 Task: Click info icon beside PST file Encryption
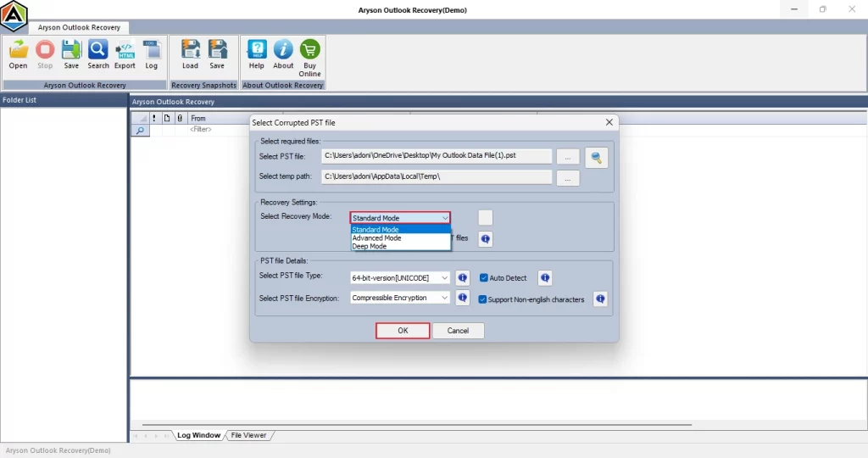tap(463, 298)
